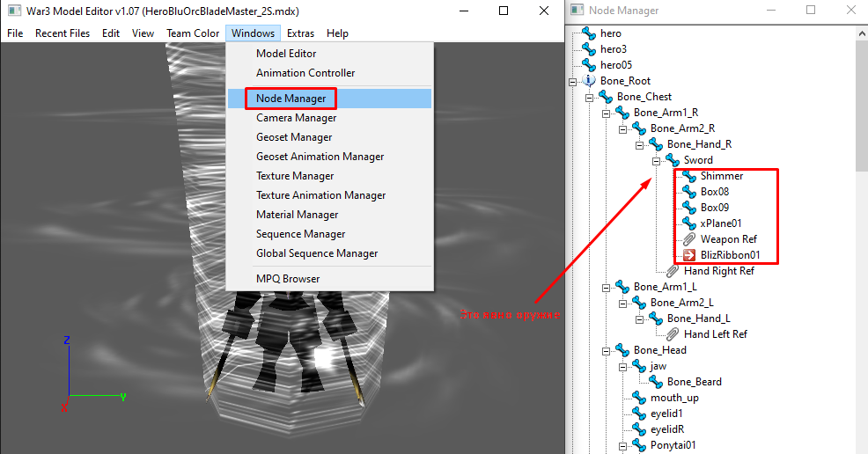The width and height of the screenshot is (868, 454).
Task: Click the bone icon beside hero05
Action: [589, 65]
